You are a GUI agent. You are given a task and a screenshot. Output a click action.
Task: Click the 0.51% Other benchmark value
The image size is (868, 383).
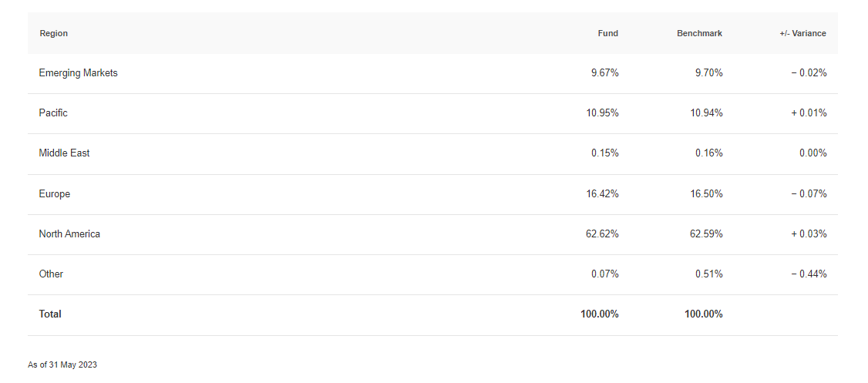tap(709, 274)
